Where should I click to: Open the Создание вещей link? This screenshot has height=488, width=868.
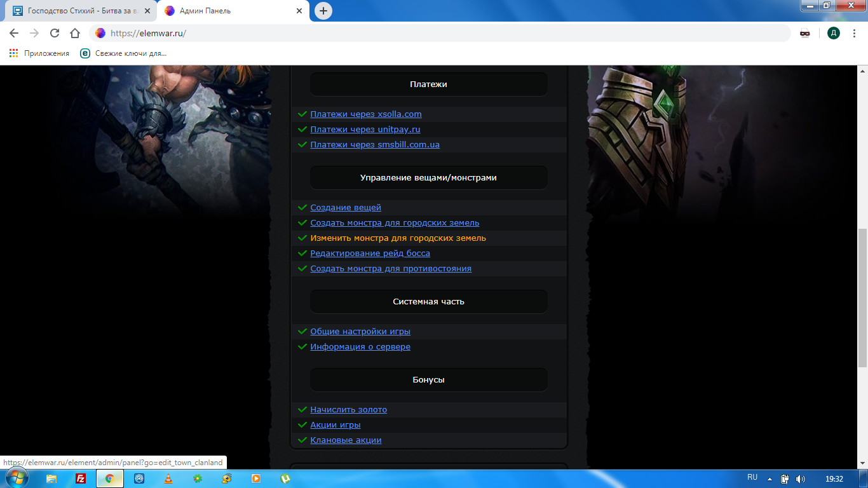[x=346, y=208]
